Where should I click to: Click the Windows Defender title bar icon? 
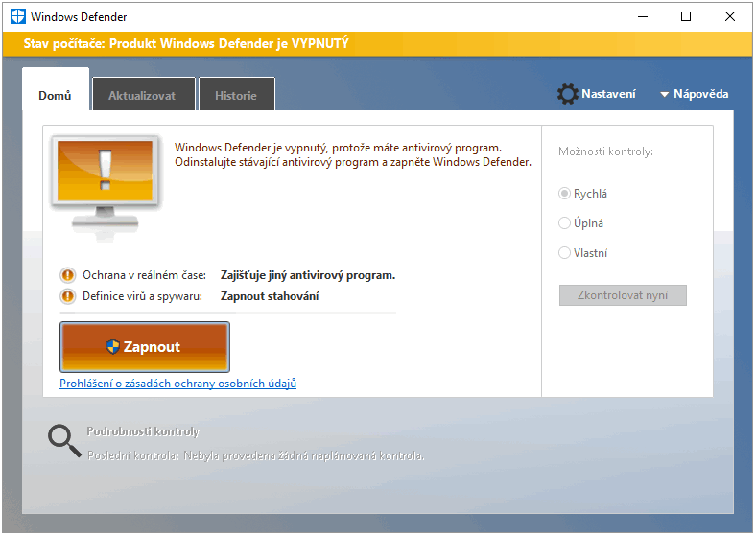coord(18,16)
